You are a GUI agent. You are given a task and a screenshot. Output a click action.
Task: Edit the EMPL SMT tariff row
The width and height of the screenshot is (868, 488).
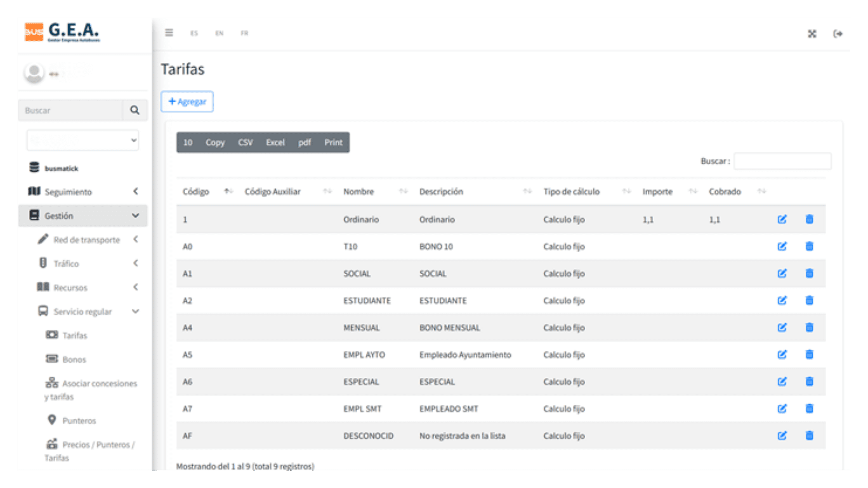click(782, 408)
